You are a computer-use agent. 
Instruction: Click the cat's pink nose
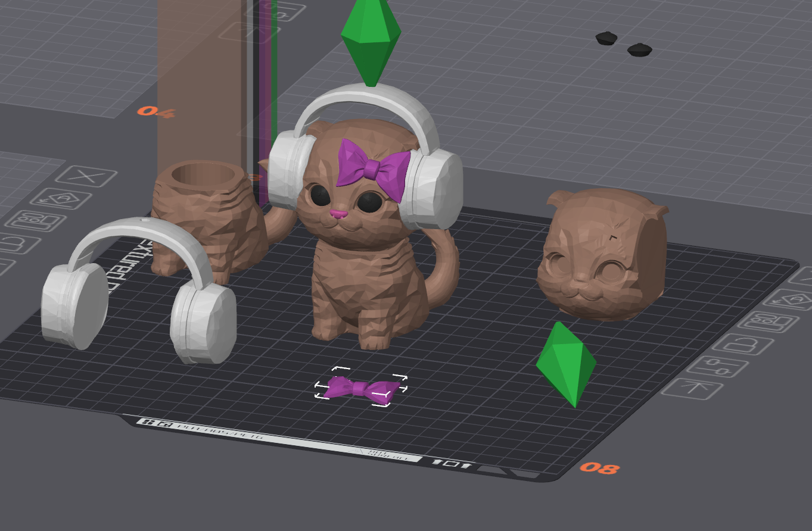339,213
